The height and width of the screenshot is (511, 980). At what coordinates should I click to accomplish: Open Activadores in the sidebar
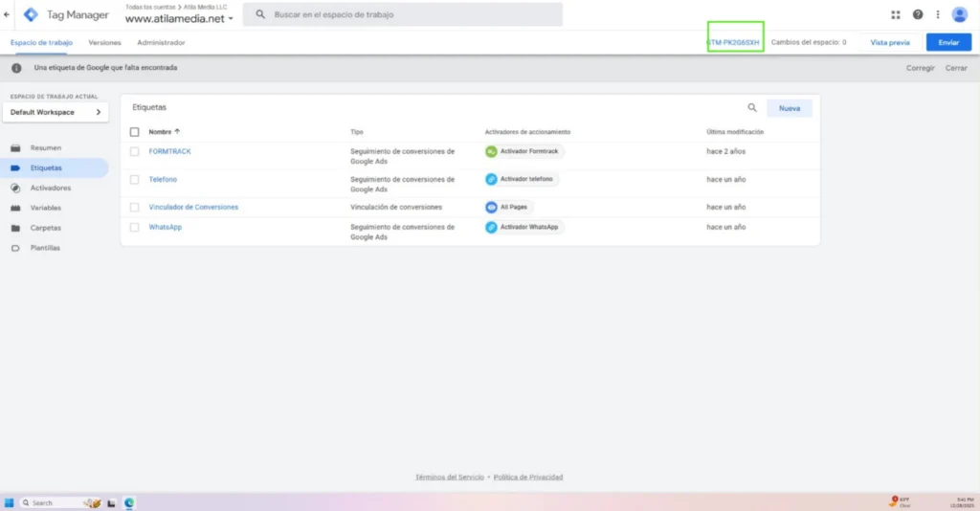(51, 188)
